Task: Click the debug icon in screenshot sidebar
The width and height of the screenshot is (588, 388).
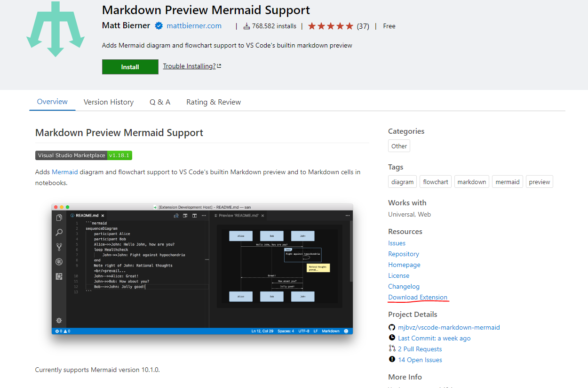Action: pos(59,262)
